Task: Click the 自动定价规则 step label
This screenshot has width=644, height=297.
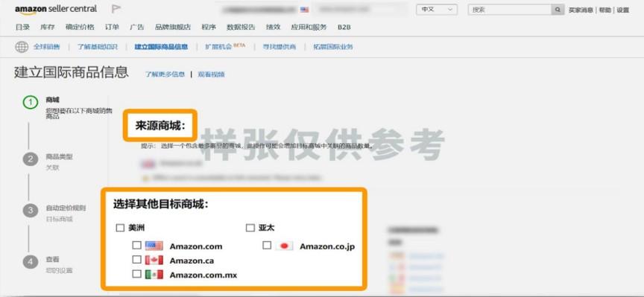Action: [x=66, y=208]
